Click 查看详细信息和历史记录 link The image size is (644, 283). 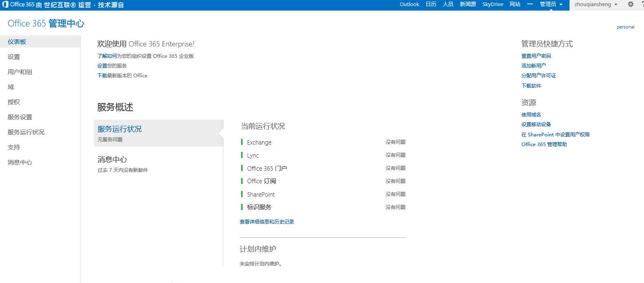(x=267, y=222)
